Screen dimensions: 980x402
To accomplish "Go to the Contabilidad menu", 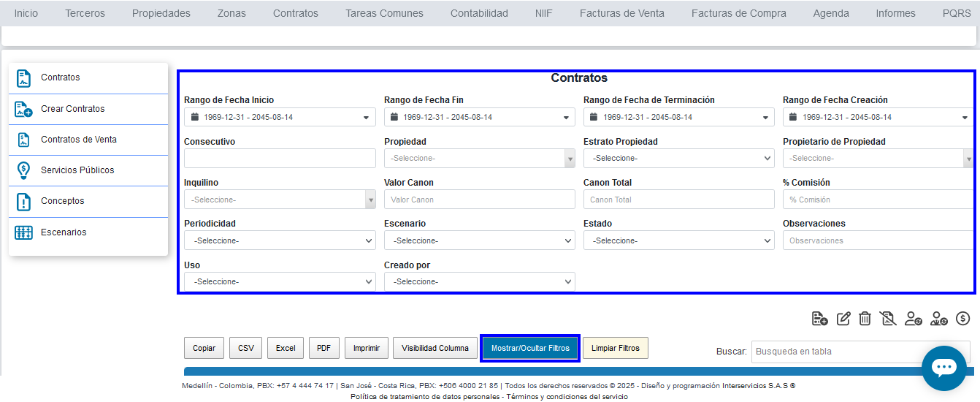I will pos(479,13).
